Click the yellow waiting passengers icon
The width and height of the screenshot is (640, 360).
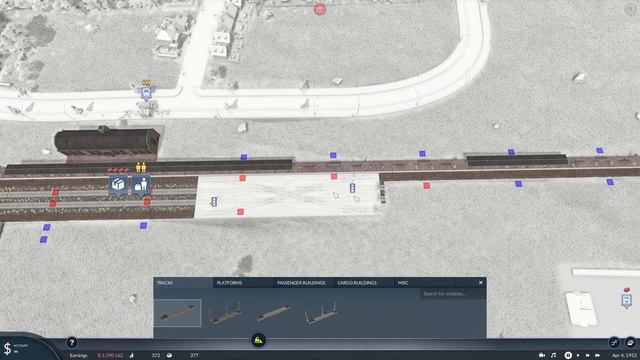141,167
